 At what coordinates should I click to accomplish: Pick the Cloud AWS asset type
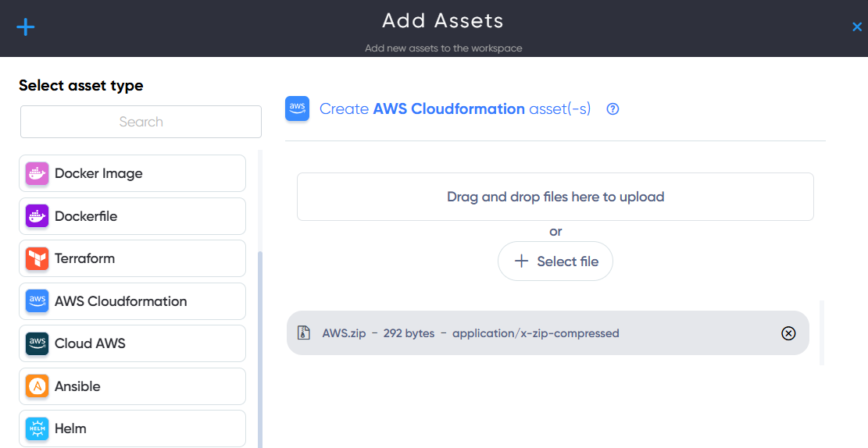tap(132, 343)
